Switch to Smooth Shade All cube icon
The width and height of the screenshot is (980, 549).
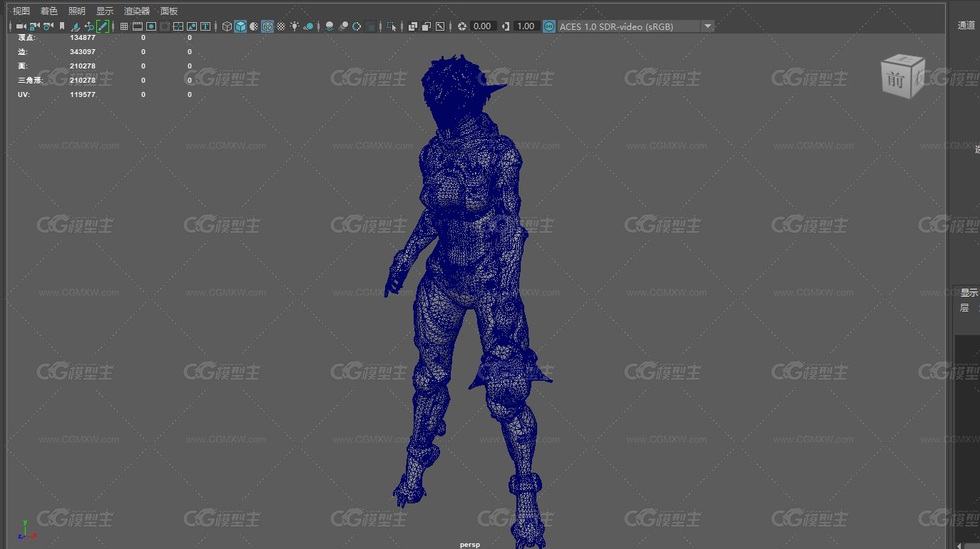click(240, 26)
